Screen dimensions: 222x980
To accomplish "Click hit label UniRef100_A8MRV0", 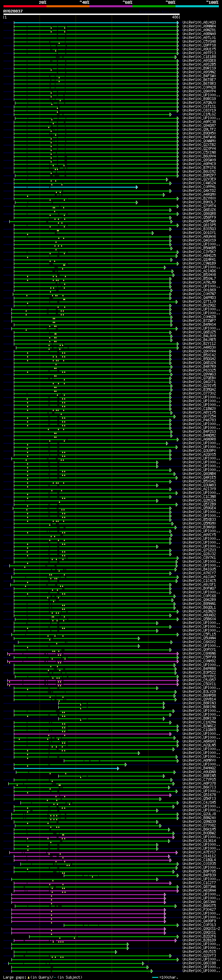I will tap(199, 761).
